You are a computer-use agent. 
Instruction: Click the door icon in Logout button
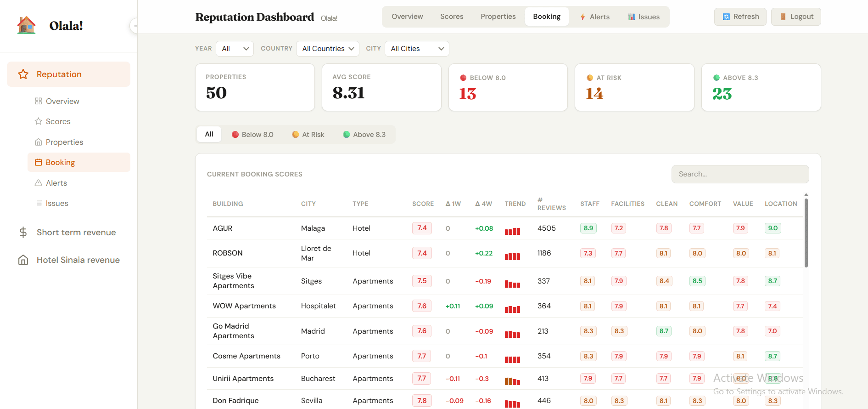[x=784, y=17]
